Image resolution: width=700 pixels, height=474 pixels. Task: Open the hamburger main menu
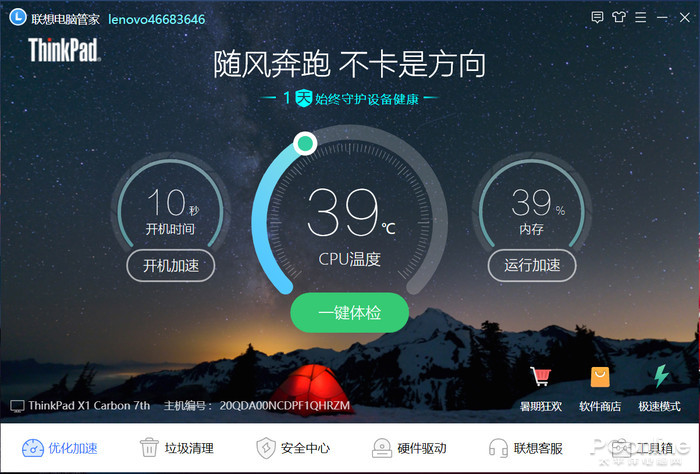coord(641,17)
